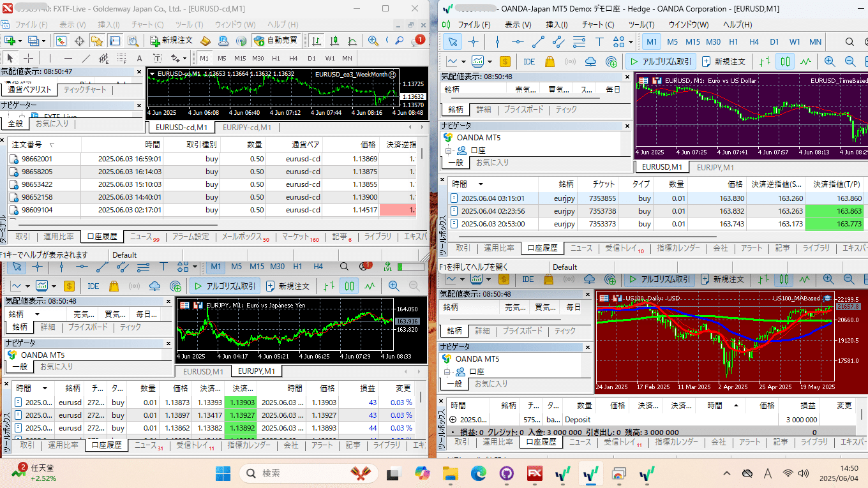Launch Strategy Tester icon in FXTF window

coord(133,40)
